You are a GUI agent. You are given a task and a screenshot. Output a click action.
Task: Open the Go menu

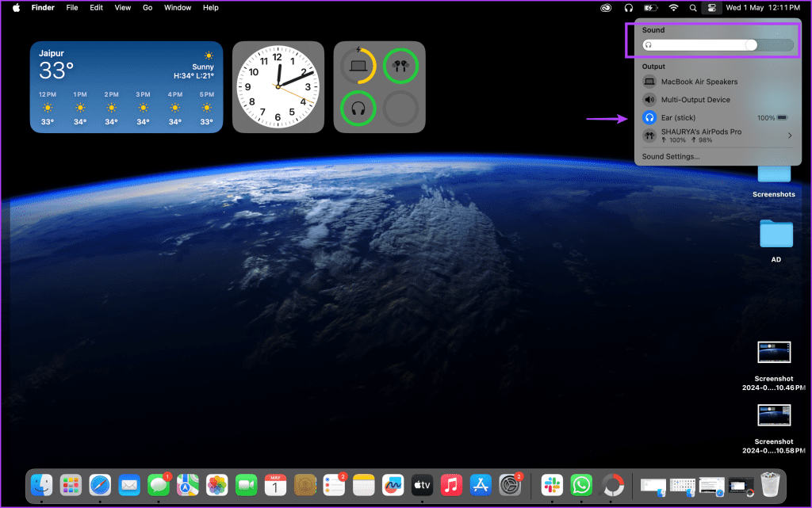click(x=147, y=8)
